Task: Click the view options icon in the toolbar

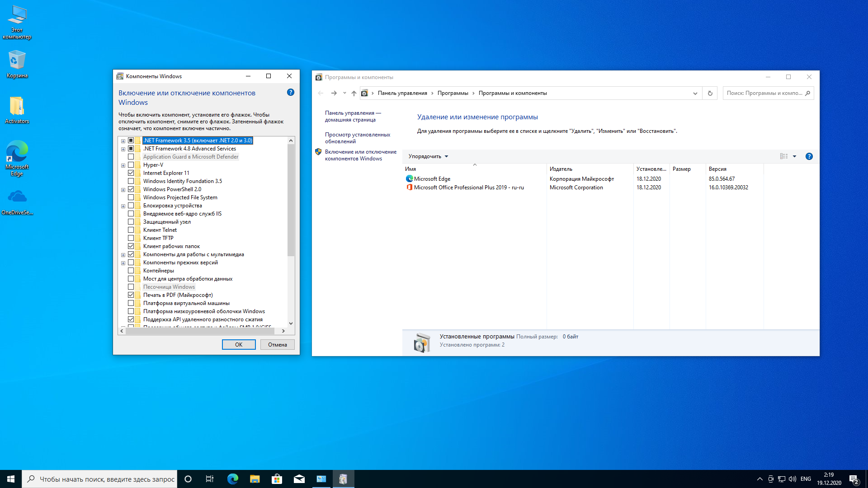Action: tap(784, 156)
